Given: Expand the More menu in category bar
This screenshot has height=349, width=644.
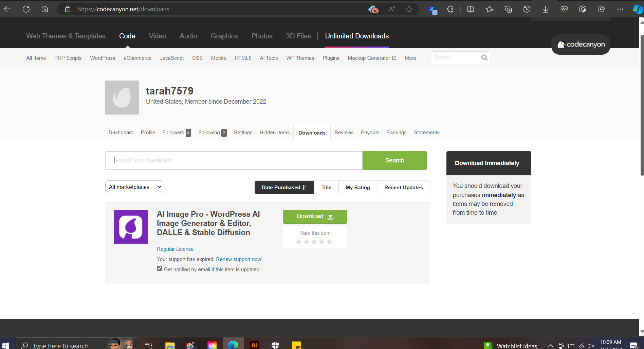Looking at the screenshot, I should pyautogui.click(x=410, y=58).
